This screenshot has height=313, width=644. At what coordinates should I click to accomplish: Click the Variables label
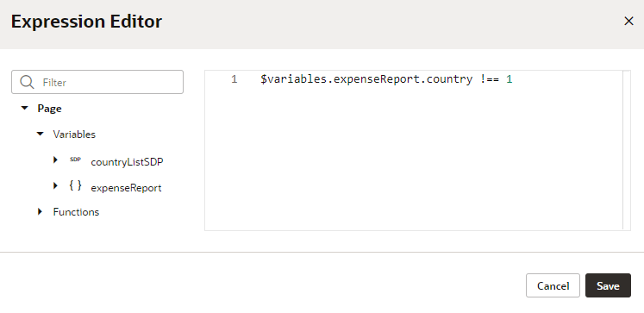click(x=74, y=135)
